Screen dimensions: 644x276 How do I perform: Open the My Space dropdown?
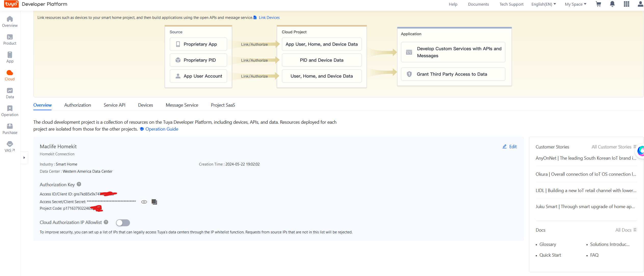tap(575, 4)
